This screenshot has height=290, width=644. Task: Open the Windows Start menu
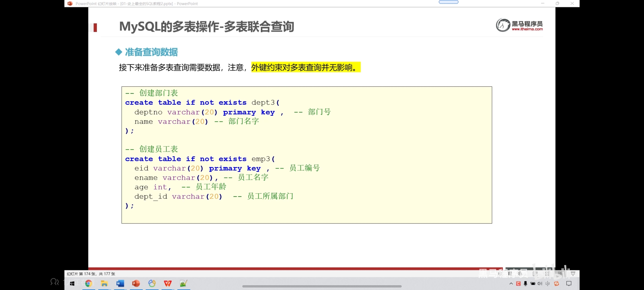pyautogui.click(x=72, y=284)
